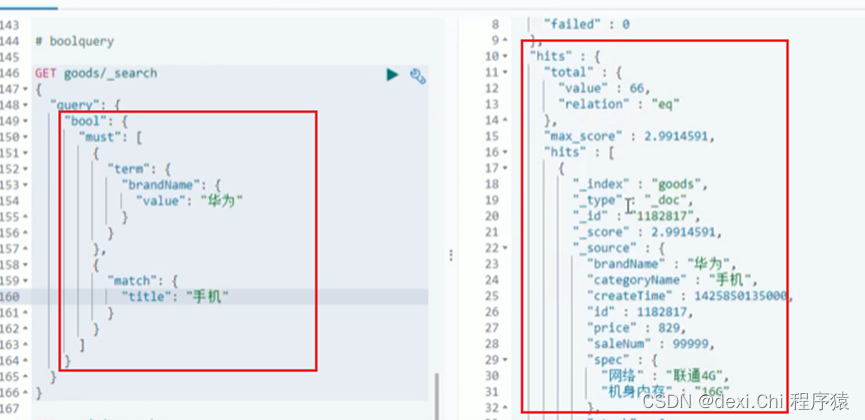Collapse the first hit object at line 17
Screen dimensions: 865x420
coord(505,168)
